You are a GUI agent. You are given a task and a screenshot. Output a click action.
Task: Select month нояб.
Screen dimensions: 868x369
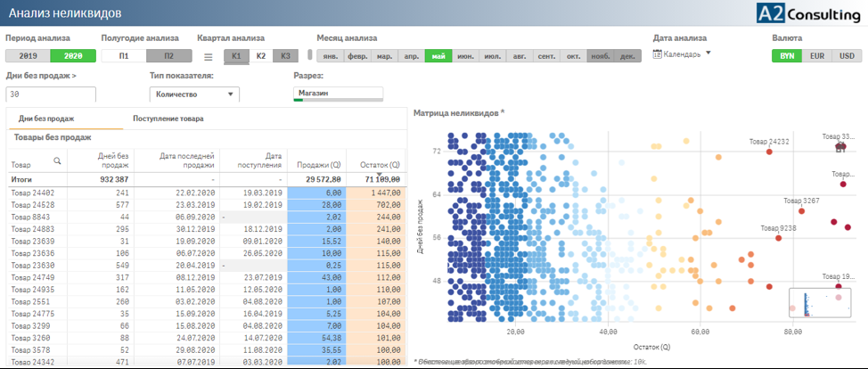pos(602,56)
